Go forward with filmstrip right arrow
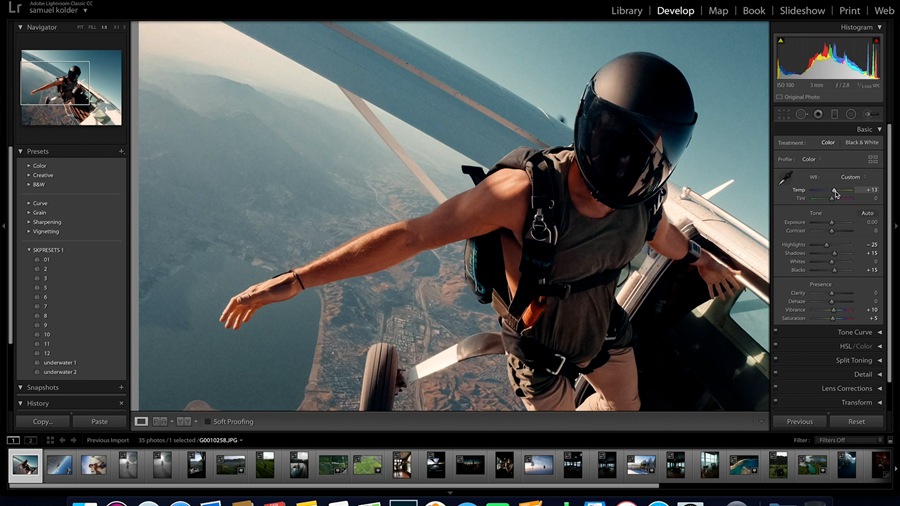900x506 pixels. (x=73, y=440)
